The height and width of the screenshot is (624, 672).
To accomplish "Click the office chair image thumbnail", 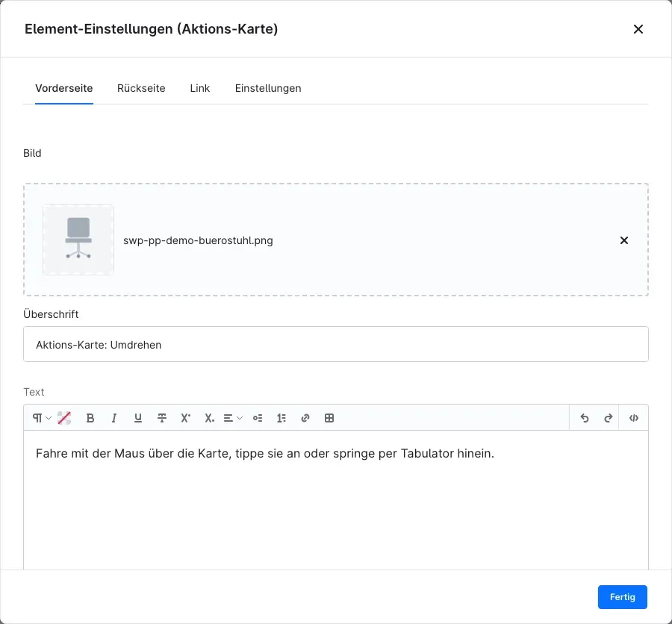I will (x=78, y=240).
